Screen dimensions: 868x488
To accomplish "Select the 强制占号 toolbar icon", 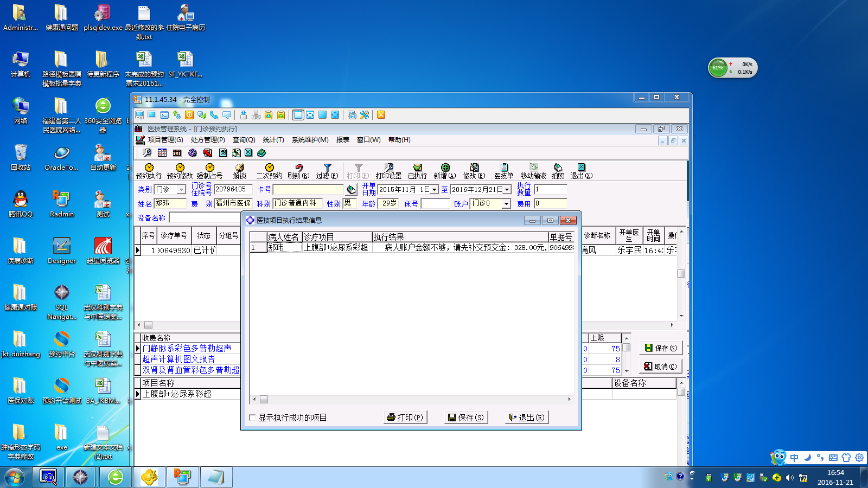I will click(x=209, y=171).
